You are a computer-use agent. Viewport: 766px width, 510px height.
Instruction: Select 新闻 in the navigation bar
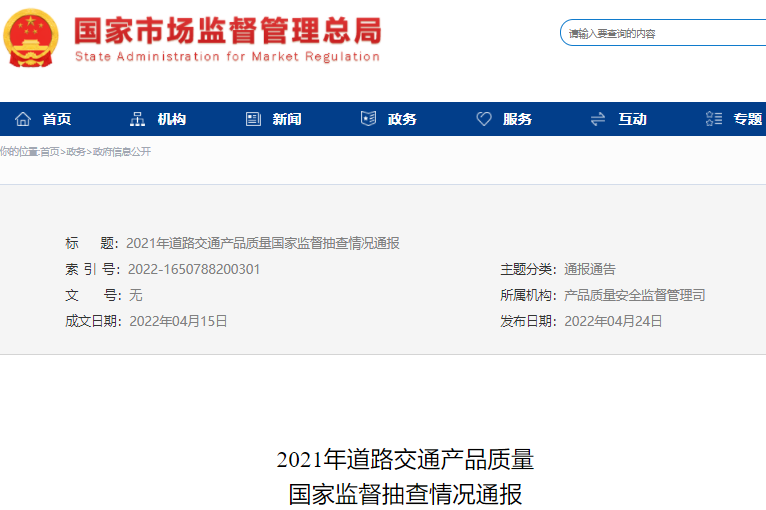pyautogui.click(x=287, y=119)
